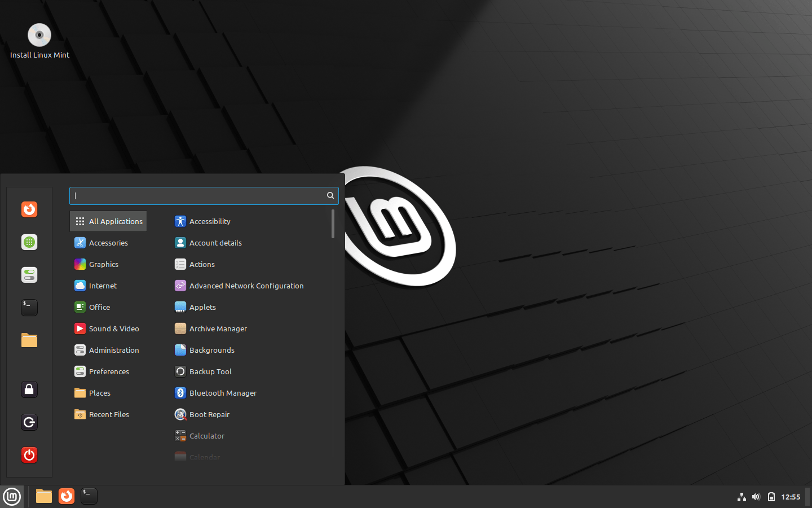The width and height of the screenshot is (812, 508).
Task: Browse the Graphics category
Action: click(103, 264)
